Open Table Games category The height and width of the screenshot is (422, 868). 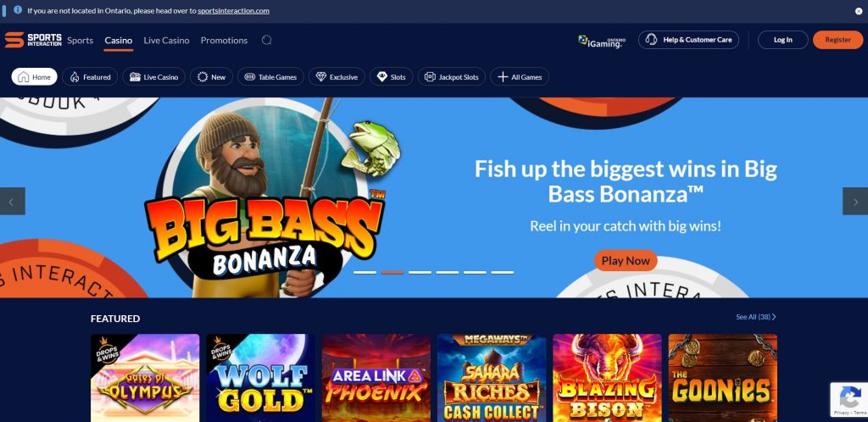270,77
